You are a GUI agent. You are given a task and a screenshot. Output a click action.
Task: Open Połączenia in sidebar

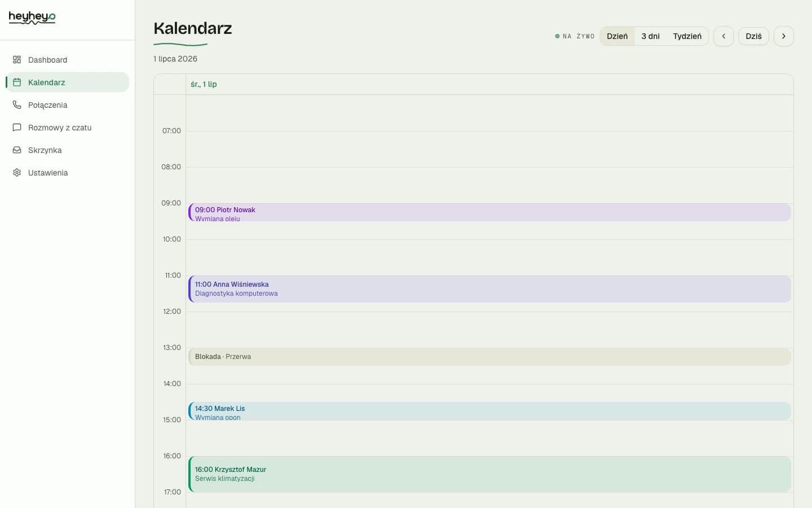(67, 105)
